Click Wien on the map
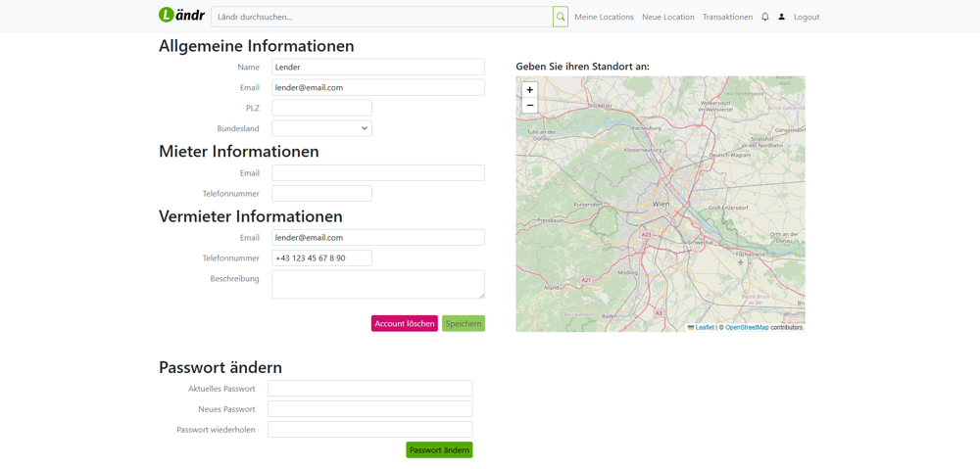980x469 pixels. pos(660,205)
